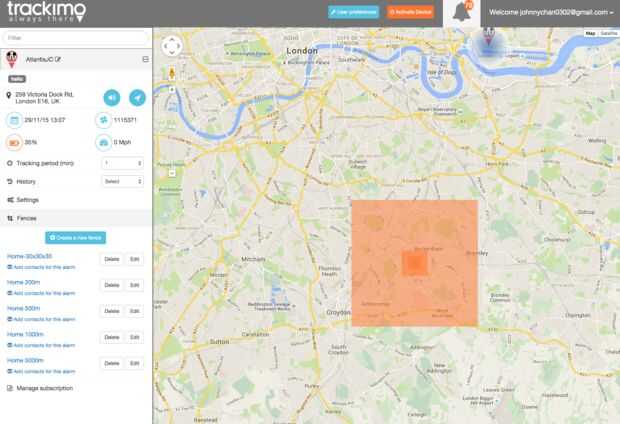Add contacts for Home 3000m alarm
Screen dimensions: 620x424
point(42,372)
